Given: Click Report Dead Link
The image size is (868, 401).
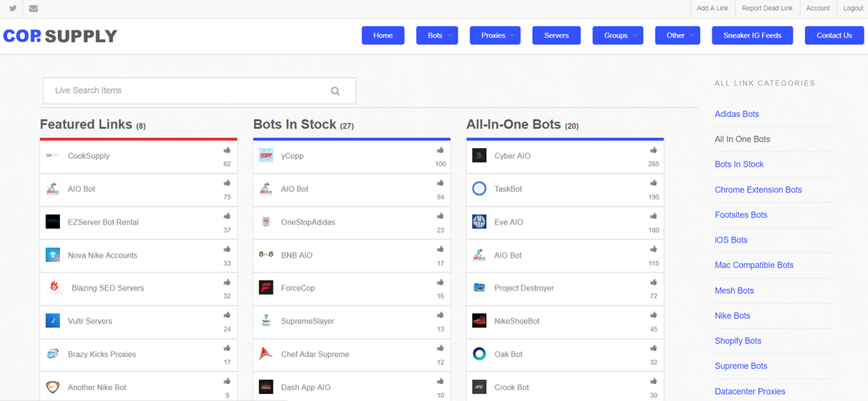Looking at the screenshot, I should click(767, 9).
